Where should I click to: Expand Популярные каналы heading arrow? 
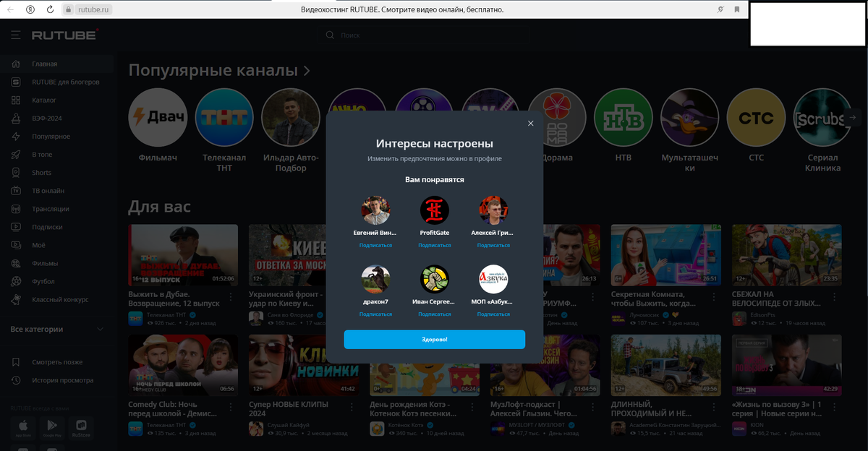tap(307, 71)
